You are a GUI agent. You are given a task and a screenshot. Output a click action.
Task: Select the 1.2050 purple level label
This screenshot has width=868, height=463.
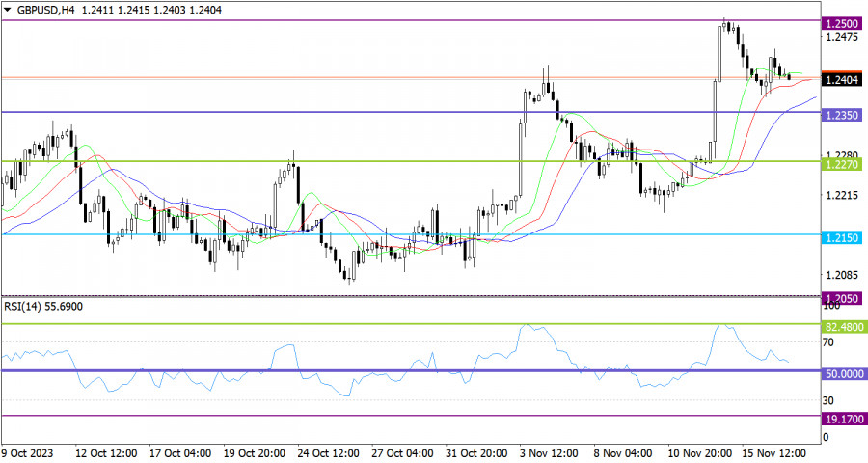coord(841,299)
